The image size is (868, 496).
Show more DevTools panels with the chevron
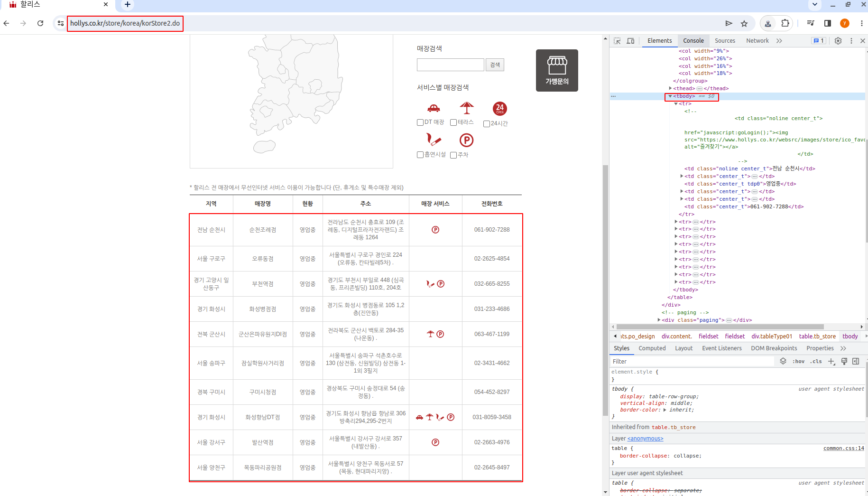779,41
